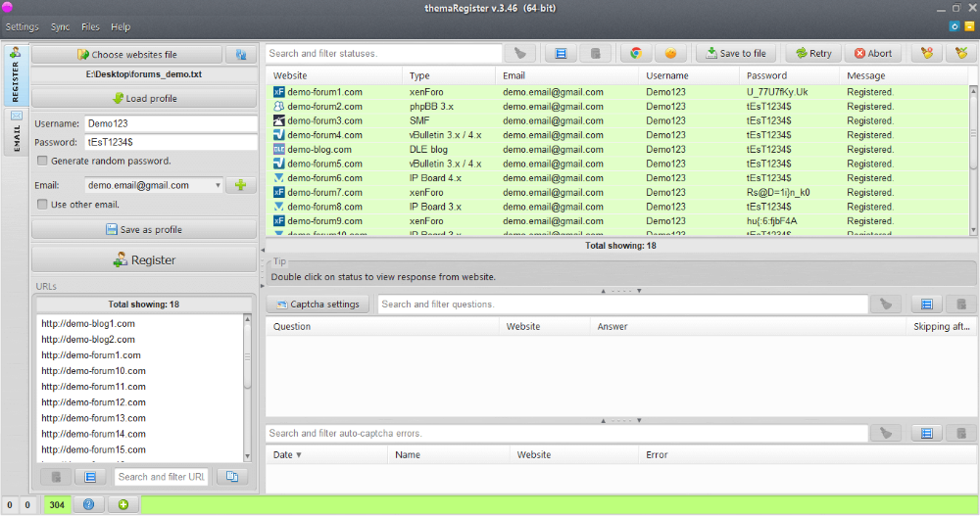980x516 pixels.
Task: Click delete icon in questions toolbar
Action: (961, 305)
